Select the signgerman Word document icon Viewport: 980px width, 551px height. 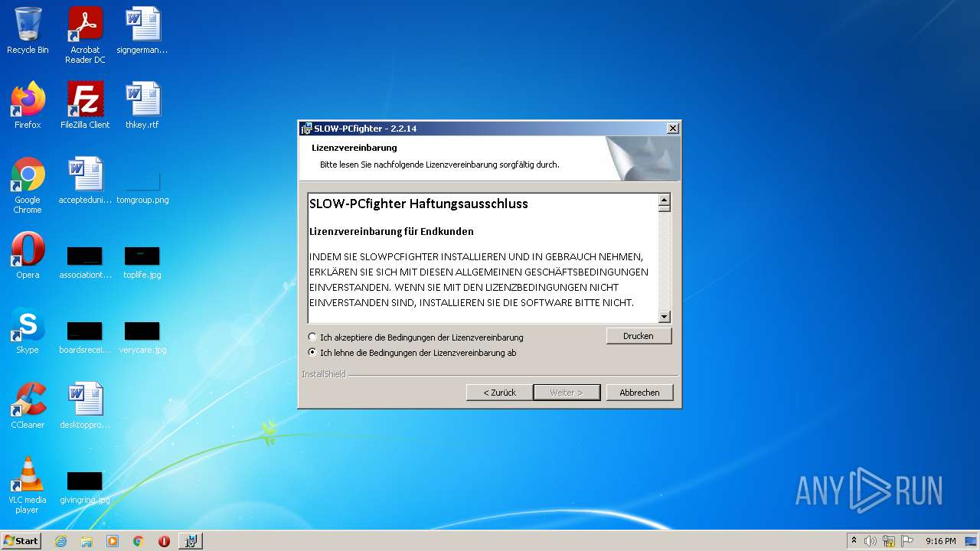point(142,31)
